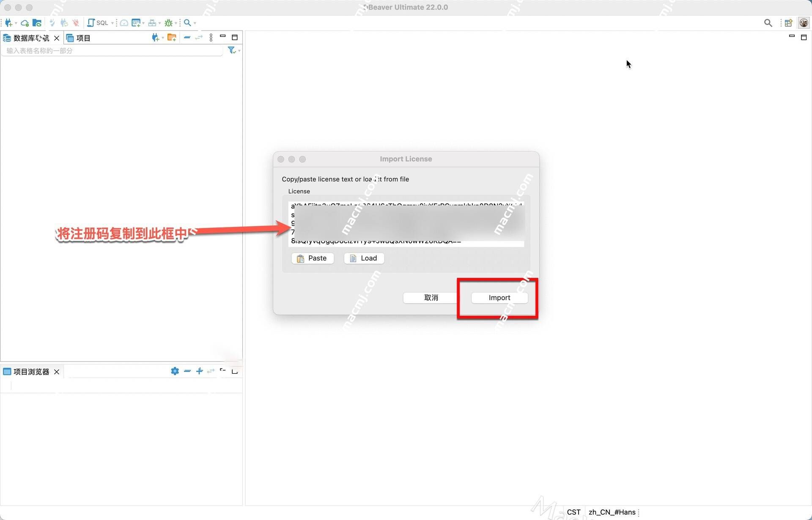Click the navigator filter funnel icon
The height and width of the screenshot is (520, 812).
pyautogui.click(x=231, y=50)
